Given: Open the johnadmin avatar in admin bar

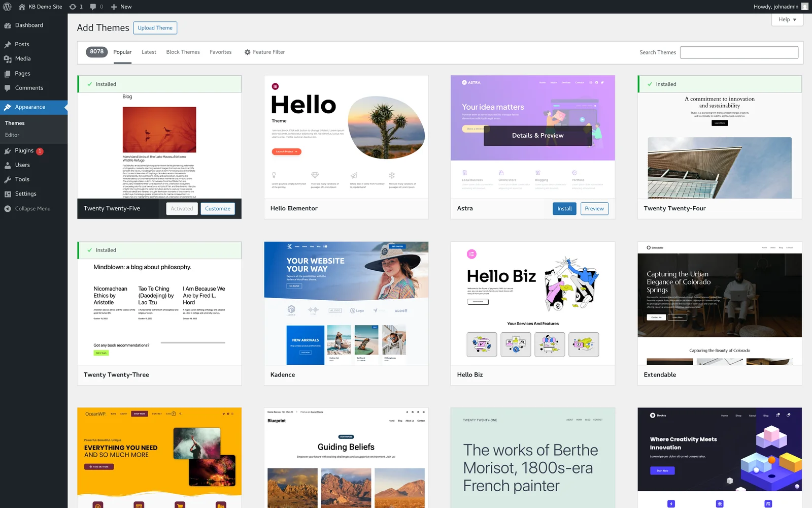Looking at the screenshot, I should (805, 7).
